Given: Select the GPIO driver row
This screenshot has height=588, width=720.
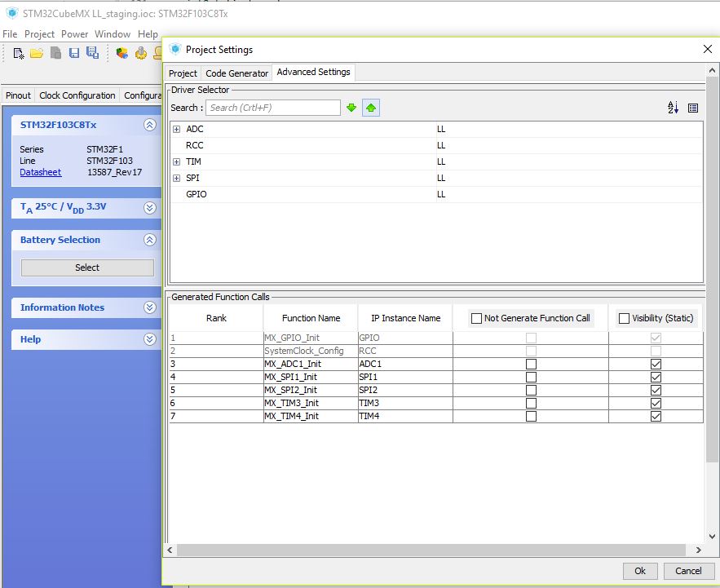Looking at the screenshot, I should click(436, 194).
